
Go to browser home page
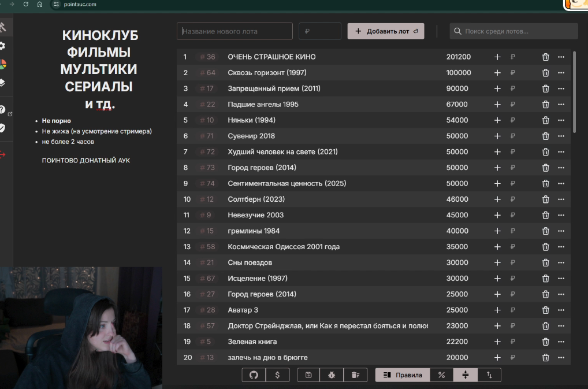click(x=40, y=4)
